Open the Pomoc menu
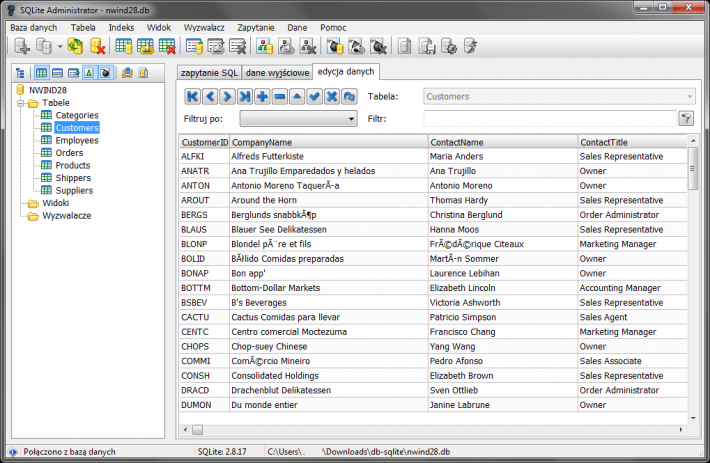 coord(333,28)
